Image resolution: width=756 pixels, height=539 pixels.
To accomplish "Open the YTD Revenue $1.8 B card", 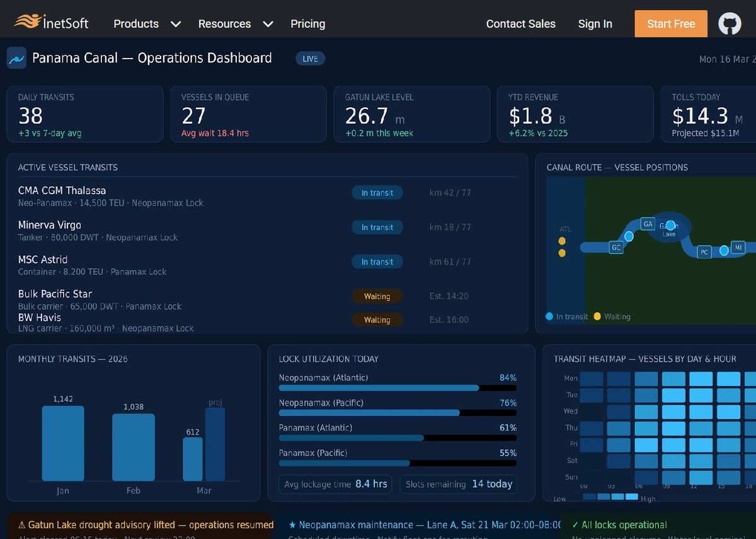I will pyautogui.click(x=575, y=114).
